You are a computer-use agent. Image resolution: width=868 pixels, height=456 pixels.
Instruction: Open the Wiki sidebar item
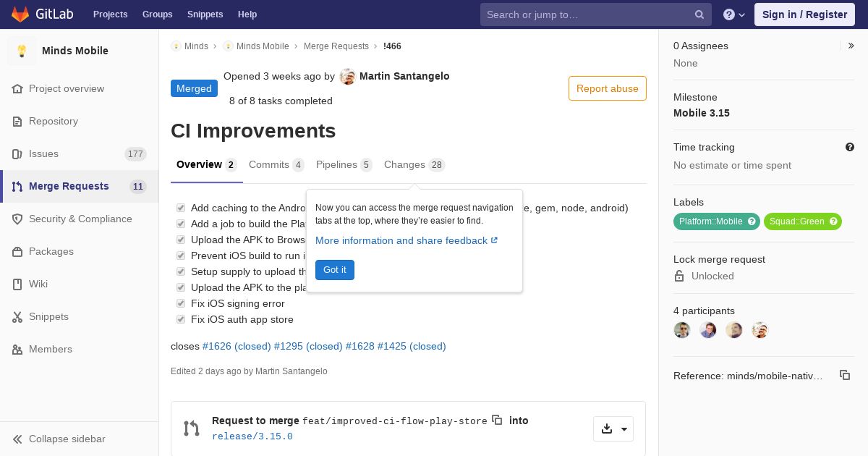click(80, 284)
